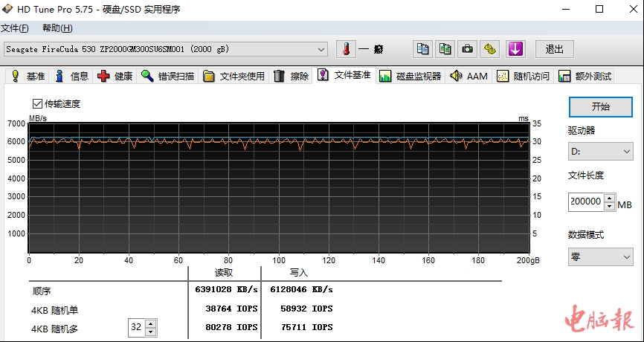Open the 帮助(H) menu
Screen dimensions: 644x342
(57, 28)
